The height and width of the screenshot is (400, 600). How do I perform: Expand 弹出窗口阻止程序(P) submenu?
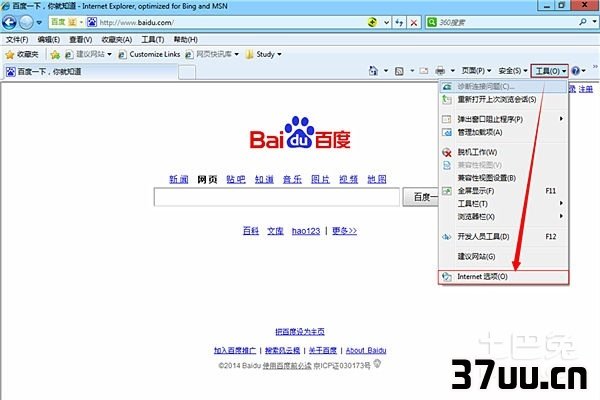tap(503, 119)
